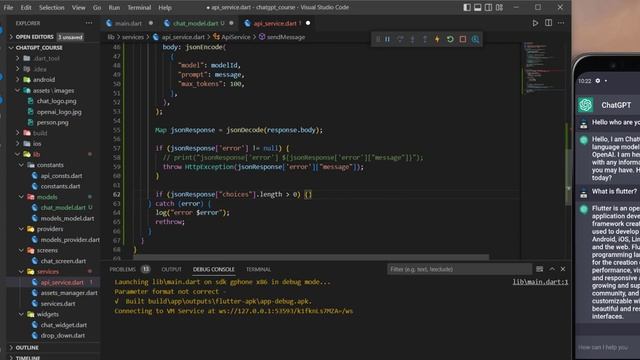Collapse the lib folder

click(37, 154)
